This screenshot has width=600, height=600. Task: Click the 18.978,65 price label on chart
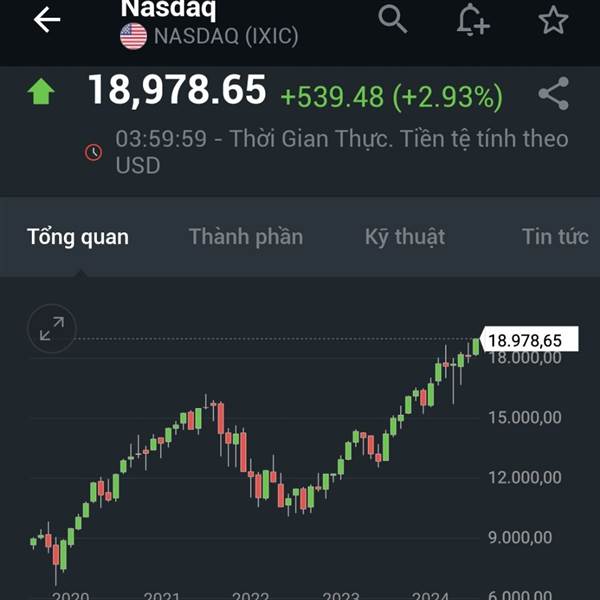(x=529, y=339)
